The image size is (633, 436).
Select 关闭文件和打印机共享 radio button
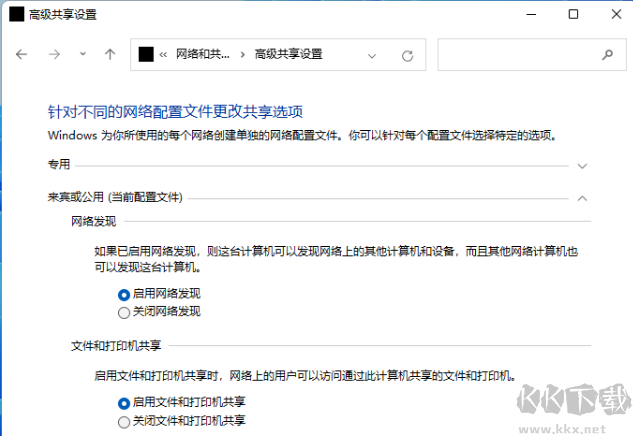[124, 422]
